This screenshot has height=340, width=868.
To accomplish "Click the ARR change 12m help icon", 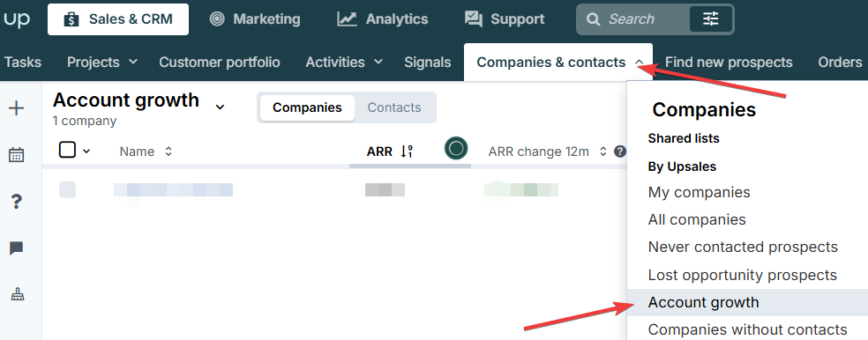I will click(620, 152).
